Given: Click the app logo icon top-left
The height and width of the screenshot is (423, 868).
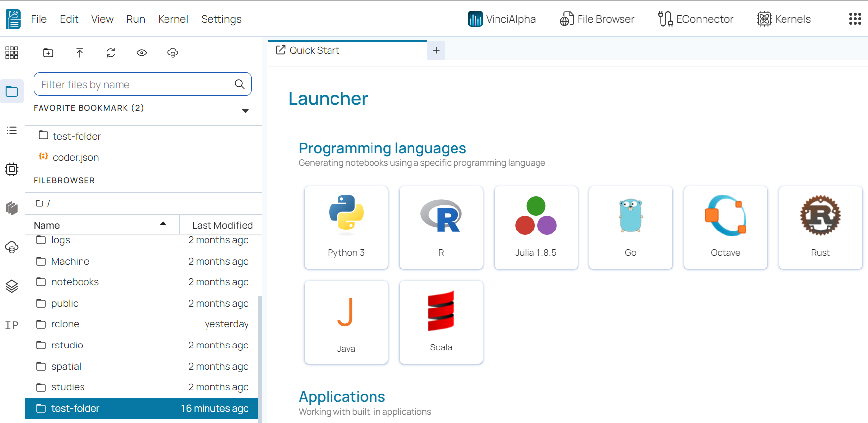Looking at the screenshot, I should [13, 19].
